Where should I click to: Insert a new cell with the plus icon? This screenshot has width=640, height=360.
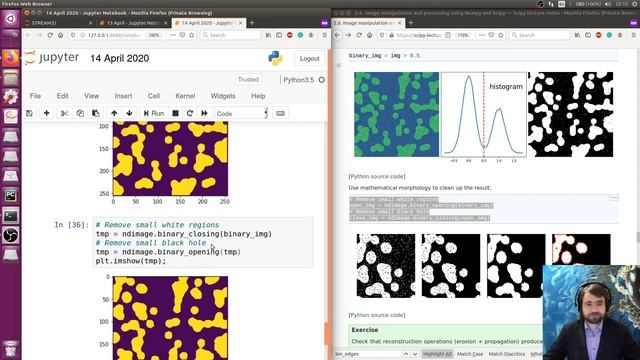click(47, 113)
